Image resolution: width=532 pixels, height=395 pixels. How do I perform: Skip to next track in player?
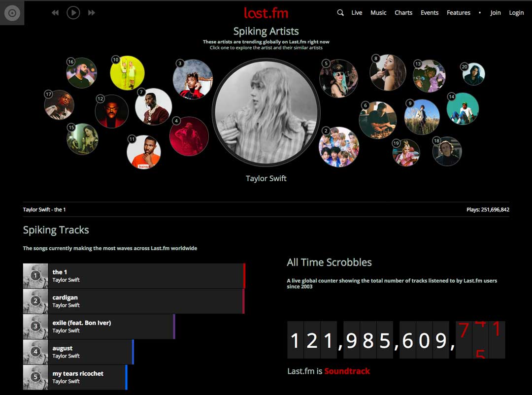[91, 13]
